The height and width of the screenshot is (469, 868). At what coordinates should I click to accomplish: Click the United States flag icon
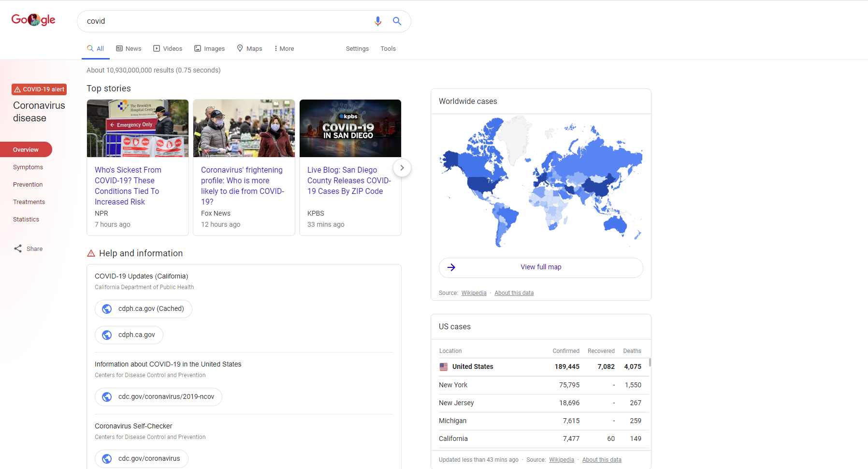[444, 367]
